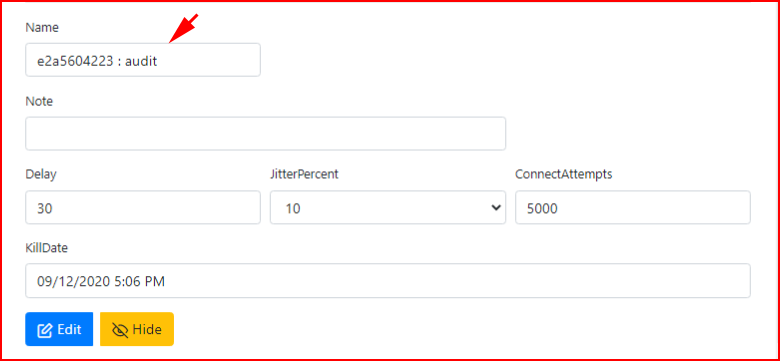Open the KillDate date field
780x361 pixels.
[x=388, y=281]
